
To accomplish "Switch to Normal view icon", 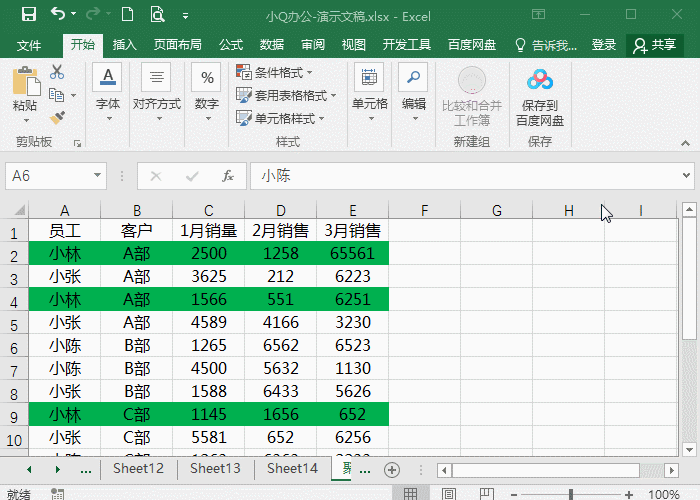I will (x=410, y=494).
